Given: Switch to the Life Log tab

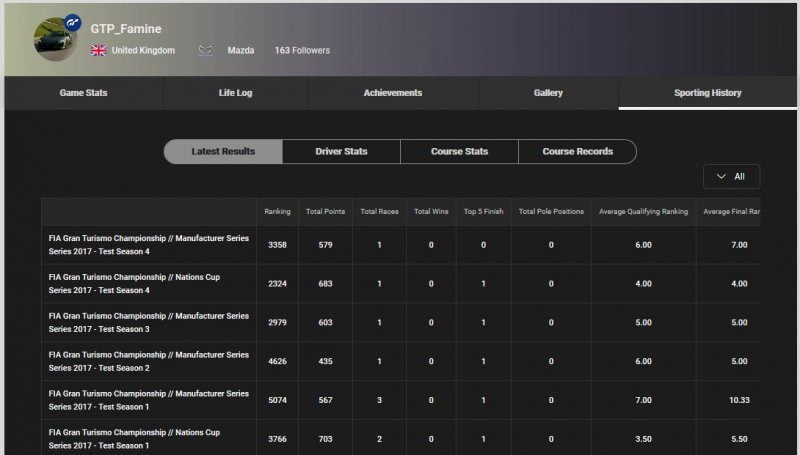Looking at the screenshot, I should [236, 93].
